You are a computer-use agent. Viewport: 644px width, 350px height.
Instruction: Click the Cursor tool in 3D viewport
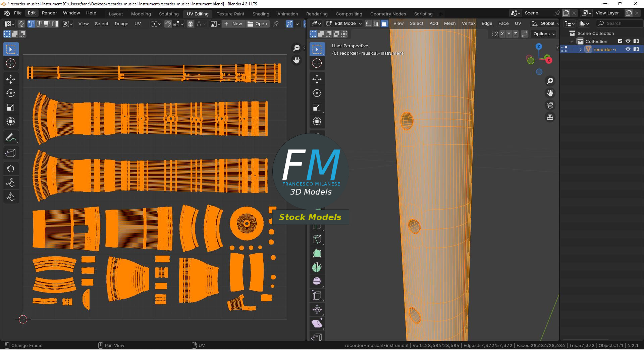coord(317,63)
